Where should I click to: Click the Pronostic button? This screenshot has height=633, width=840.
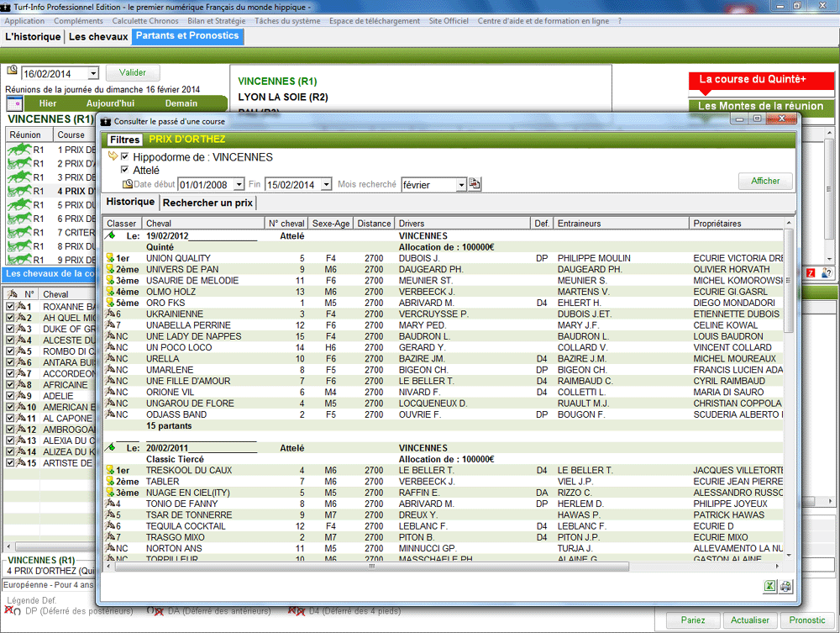coord(807,620)
